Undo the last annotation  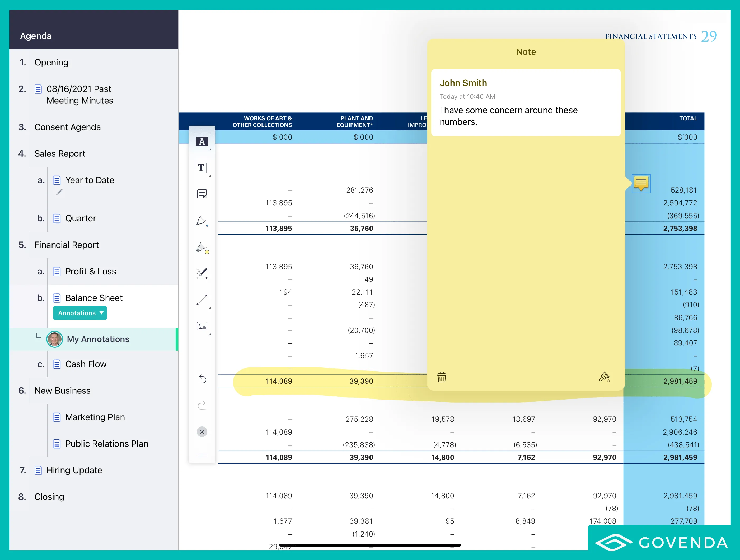202,379
